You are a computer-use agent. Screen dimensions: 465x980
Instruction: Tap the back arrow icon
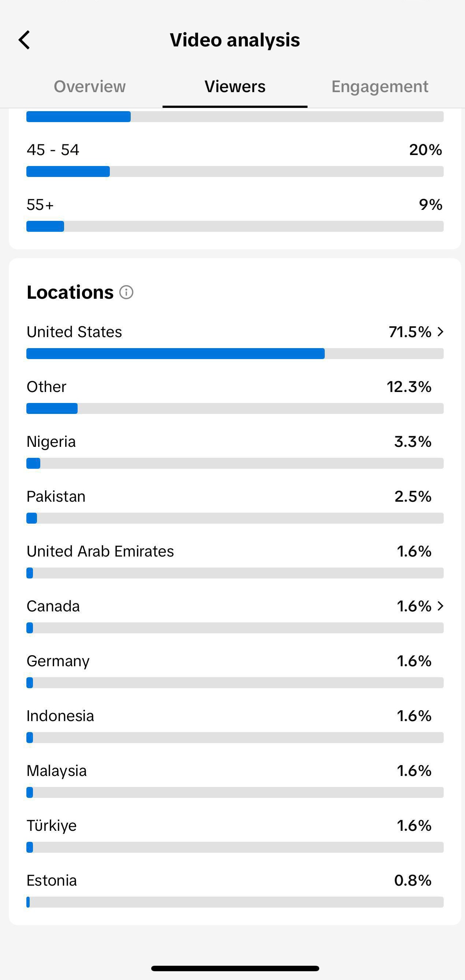click(x=24, y=40)
